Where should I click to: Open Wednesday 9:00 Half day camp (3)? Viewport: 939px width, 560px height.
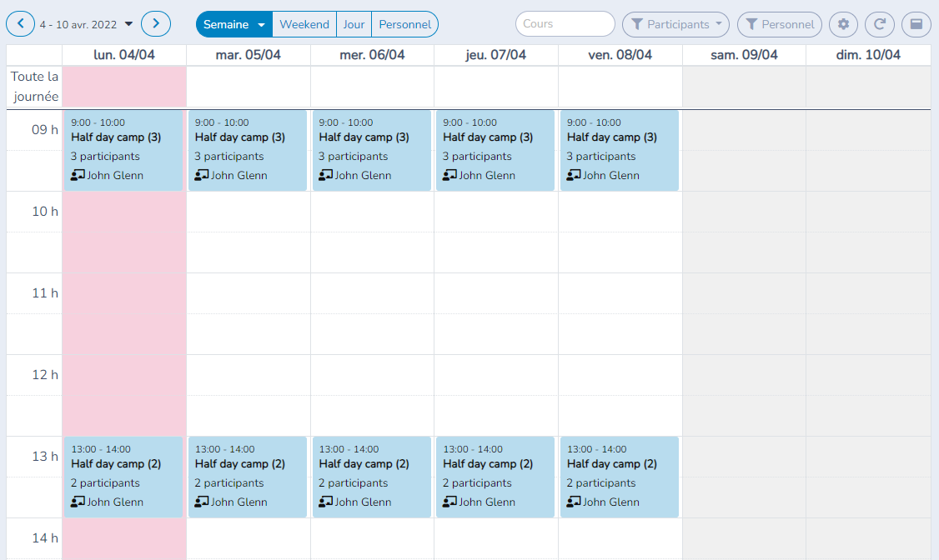click(x=371, y=150)
